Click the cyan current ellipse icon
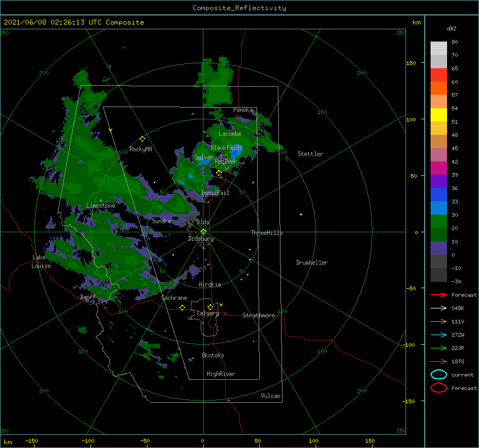This screenshot has width=479, height=448. click(439, 374)
